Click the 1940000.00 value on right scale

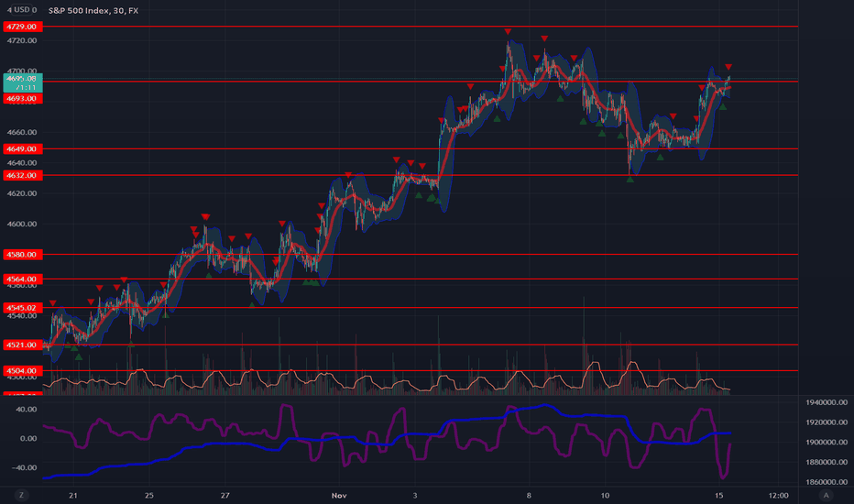coord(827,402)
